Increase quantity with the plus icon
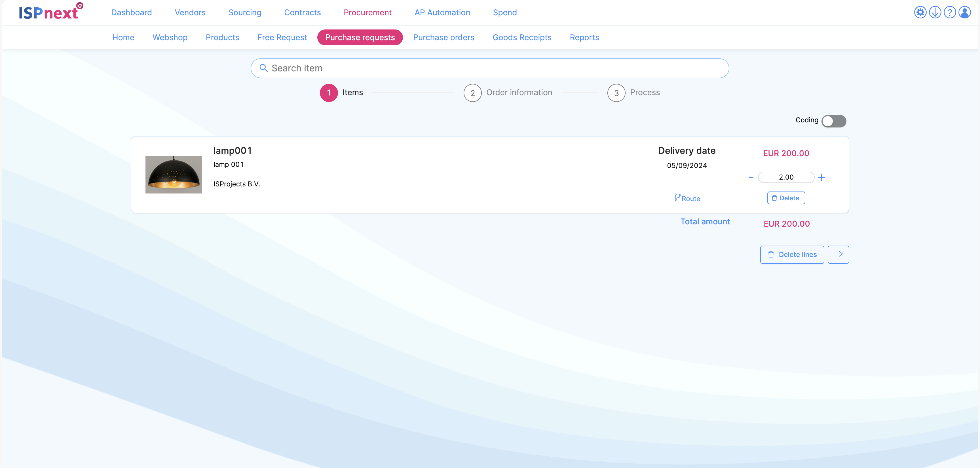The height and width of the screenshot is (468, 980). coord(821,177)
